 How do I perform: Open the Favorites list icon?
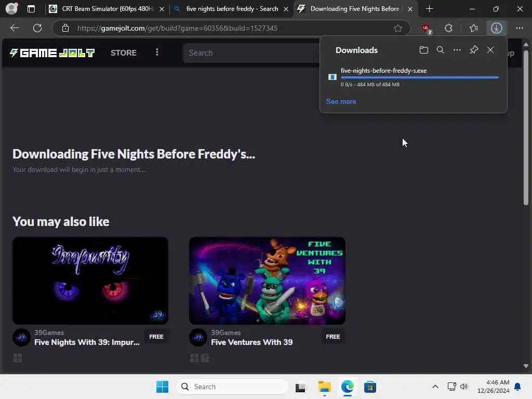[x=474, y=28]
